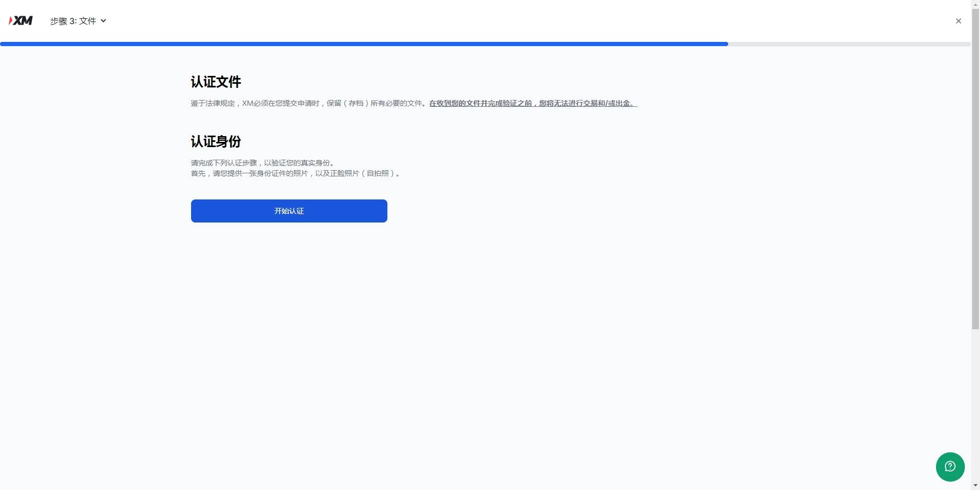980x490 pixels.
Task: Click the XM logo in the header
Action: coord(20,20)
